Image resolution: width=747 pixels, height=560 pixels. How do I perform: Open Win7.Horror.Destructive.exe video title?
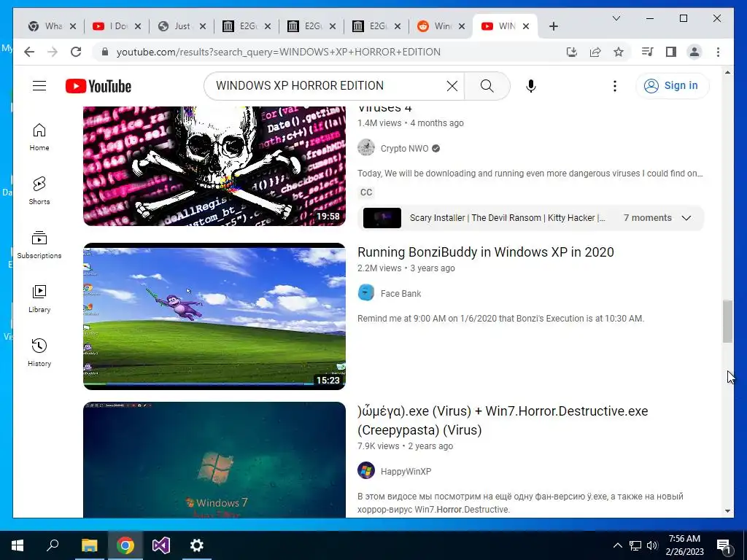click(503, 421)
